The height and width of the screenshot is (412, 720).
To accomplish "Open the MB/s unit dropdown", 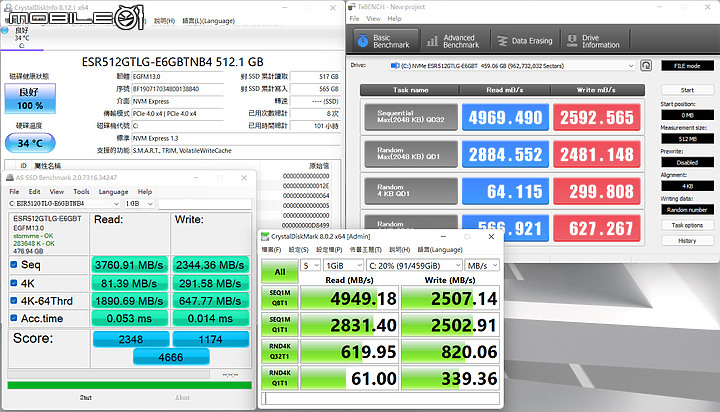I will point(482,265).
